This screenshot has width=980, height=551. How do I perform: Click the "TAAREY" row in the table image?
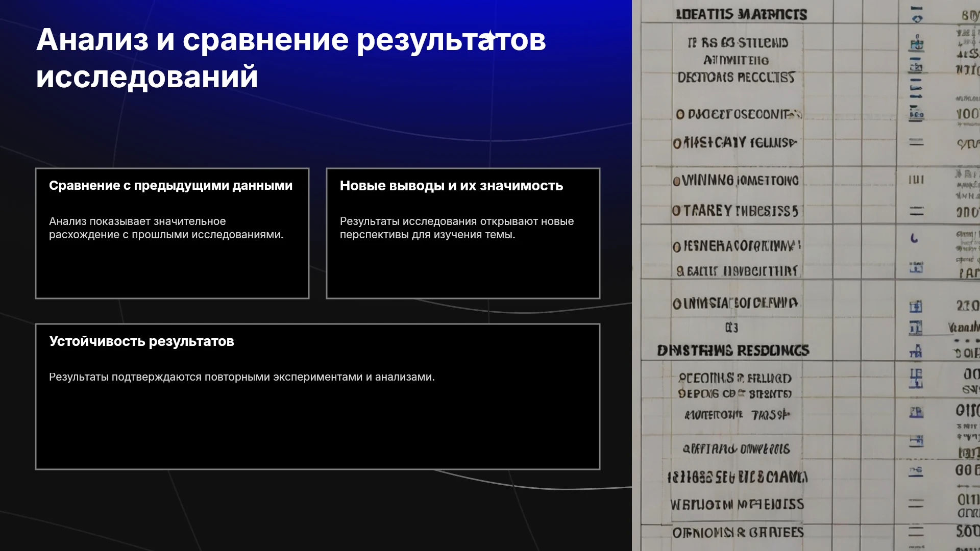pyautogui.click(x=735, y=211)
